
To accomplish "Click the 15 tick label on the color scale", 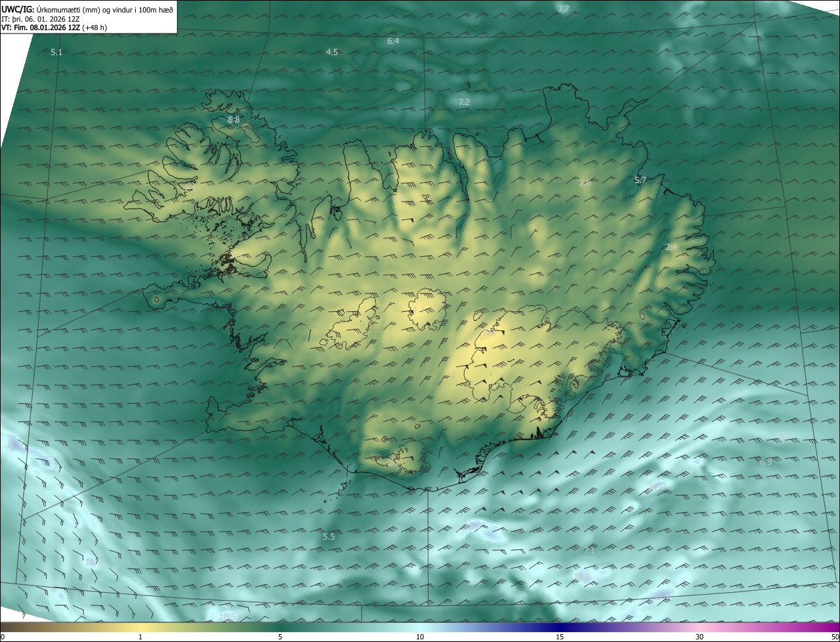I will [x=560, y=637].
